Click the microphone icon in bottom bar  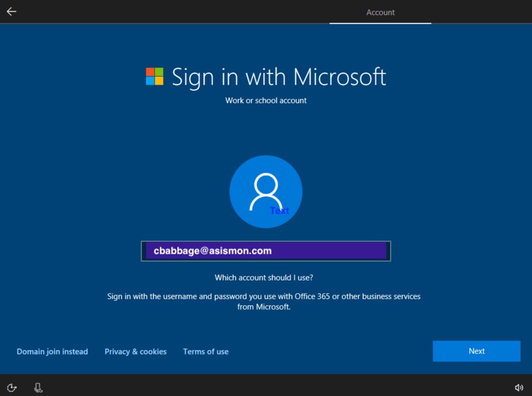point(38,388)
